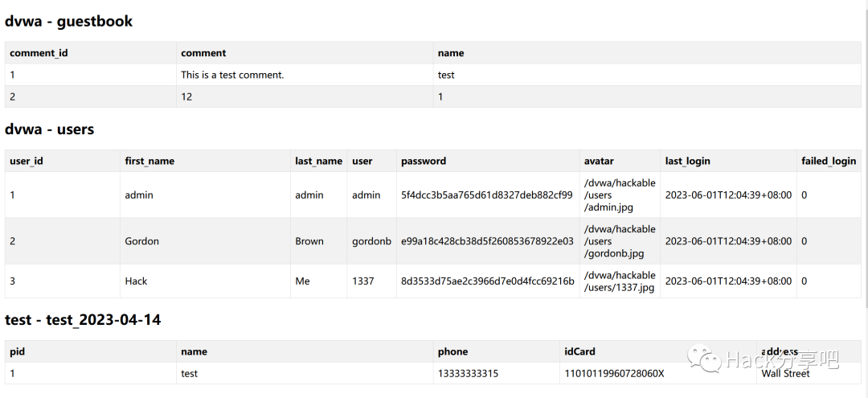
Task: Select the last_login column header
Action: click(x=688, y=161)
